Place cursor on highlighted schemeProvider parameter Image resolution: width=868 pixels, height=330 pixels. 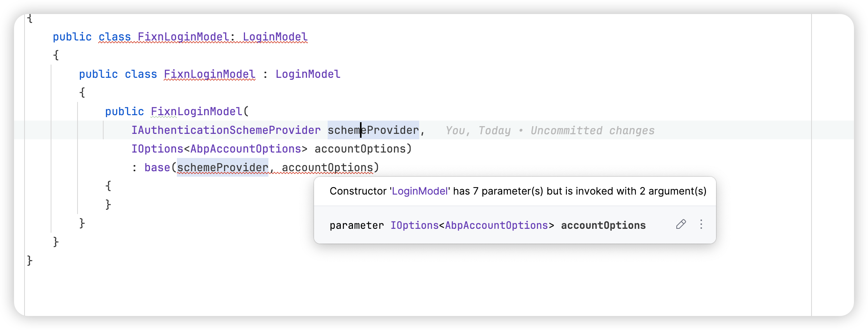click(x=373, y=130)
